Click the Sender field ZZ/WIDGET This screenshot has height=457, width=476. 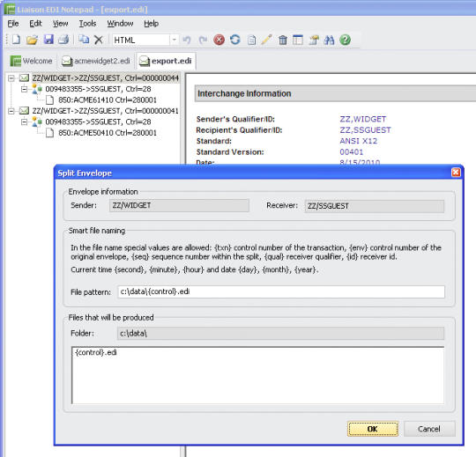coord(179,205)
